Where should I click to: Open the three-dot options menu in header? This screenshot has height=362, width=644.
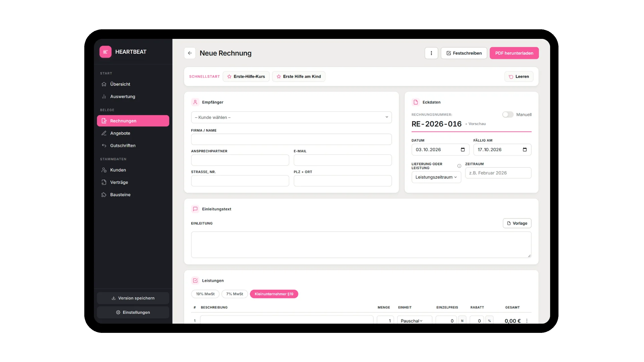pos(431,53)
